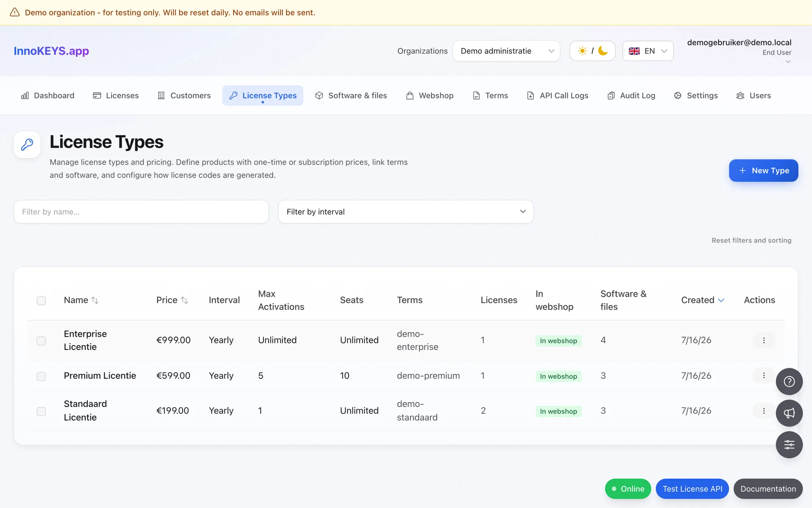Tick the select-all checkbox in table header
The image size is (812, 508).
(41, 301)
